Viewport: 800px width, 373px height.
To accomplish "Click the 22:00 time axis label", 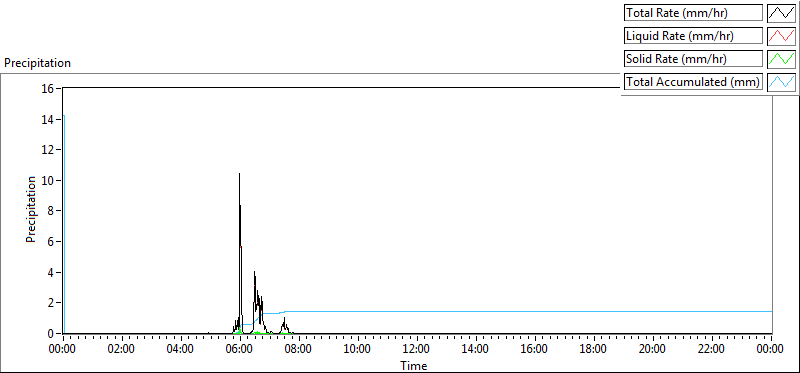I will point(711,349).
